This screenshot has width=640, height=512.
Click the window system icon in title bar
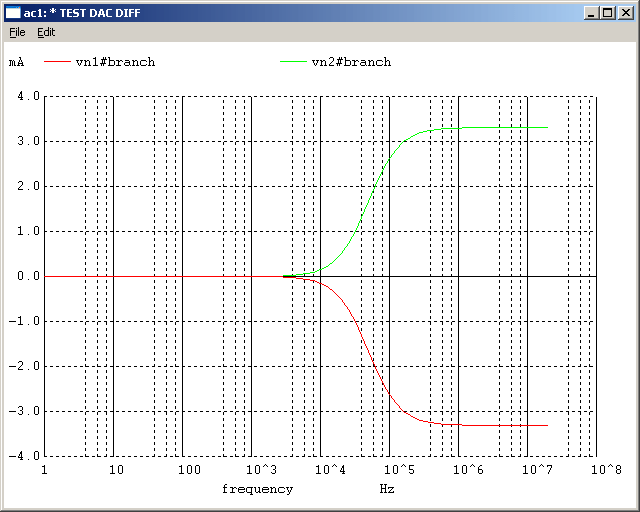13,13
